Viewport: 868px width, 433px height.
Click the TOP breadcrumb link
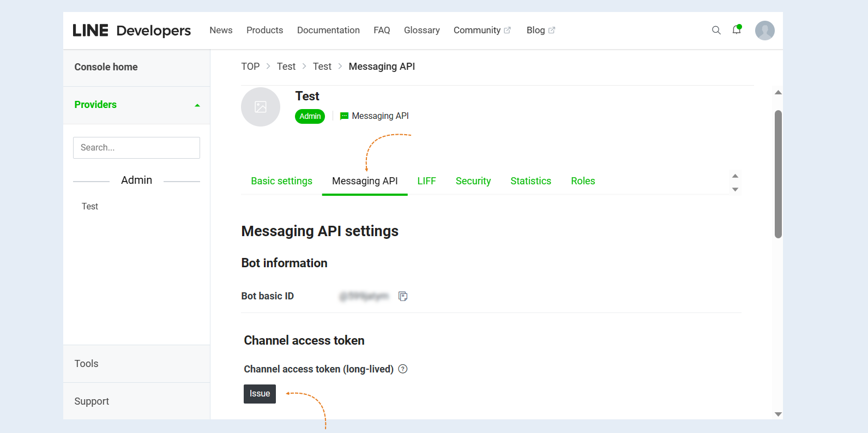pyautogui.click(x=250, y=67)
